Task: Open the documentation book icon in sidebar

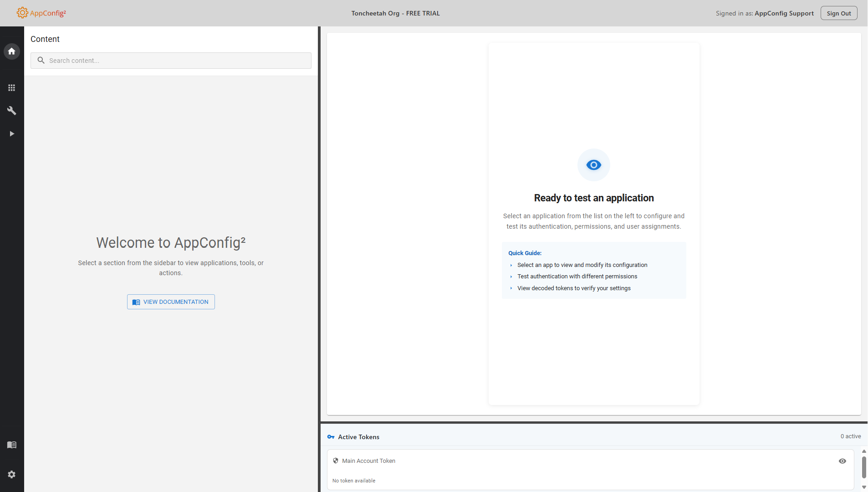Action: pyautogui.click(x=12, y=445)
